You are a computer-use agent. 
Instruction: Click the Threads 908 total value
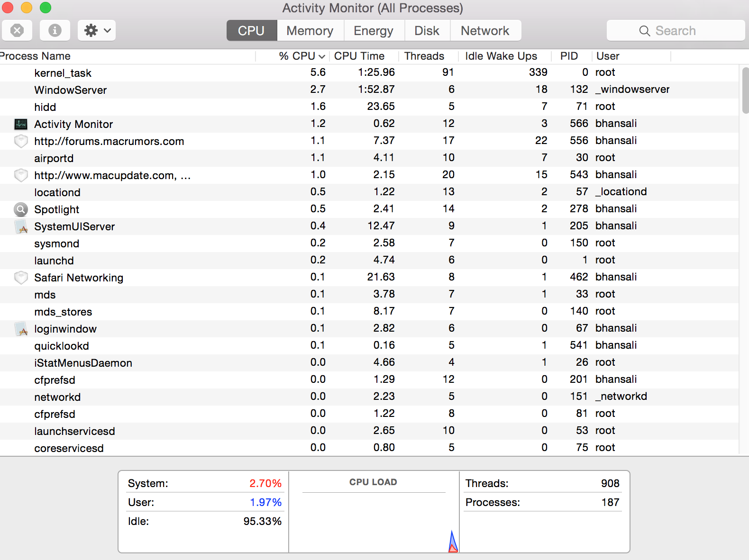610,483
